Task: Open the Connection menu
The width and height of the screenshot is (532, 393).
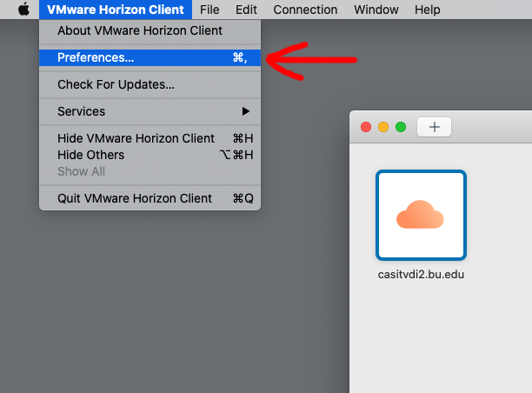Action: 305,10
